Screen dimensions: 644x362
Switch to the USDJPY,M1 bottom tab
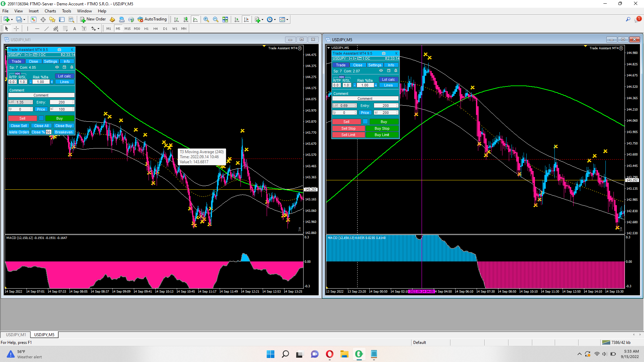click(x=16, y=335)
